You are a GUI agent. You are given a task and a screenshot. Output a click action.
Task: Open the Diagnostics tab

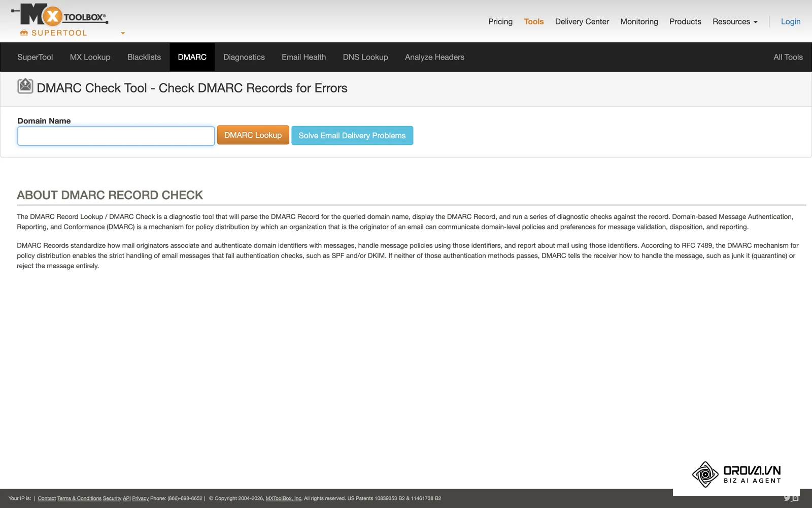(x=244, y=57)
